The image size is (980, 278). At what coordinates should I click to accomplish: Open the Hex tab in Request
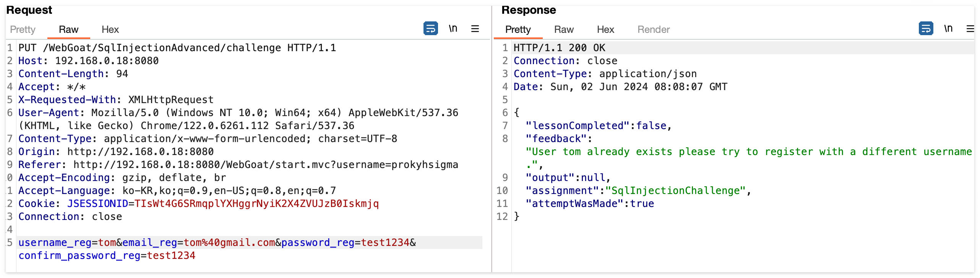coord(110,29)
